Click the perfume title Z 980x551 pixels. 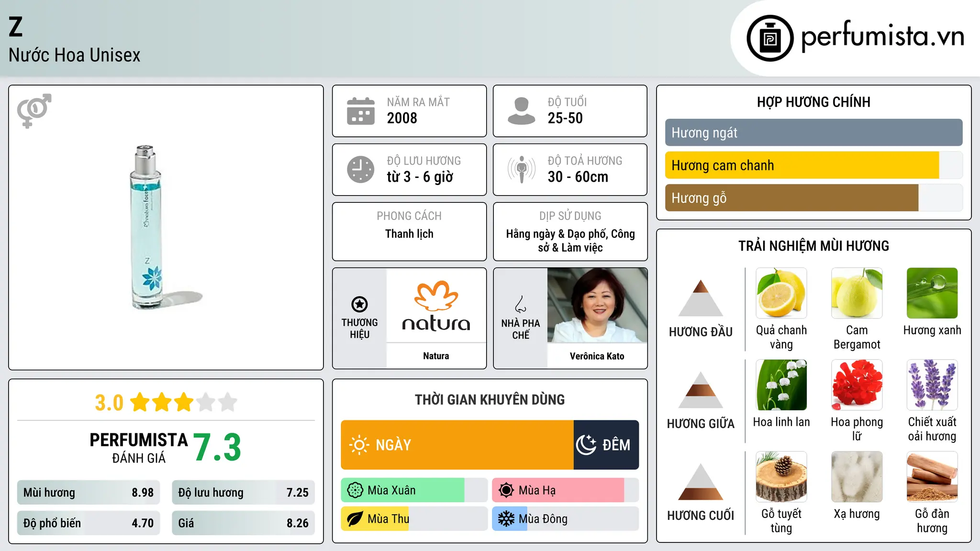click(x=16, y=27)
